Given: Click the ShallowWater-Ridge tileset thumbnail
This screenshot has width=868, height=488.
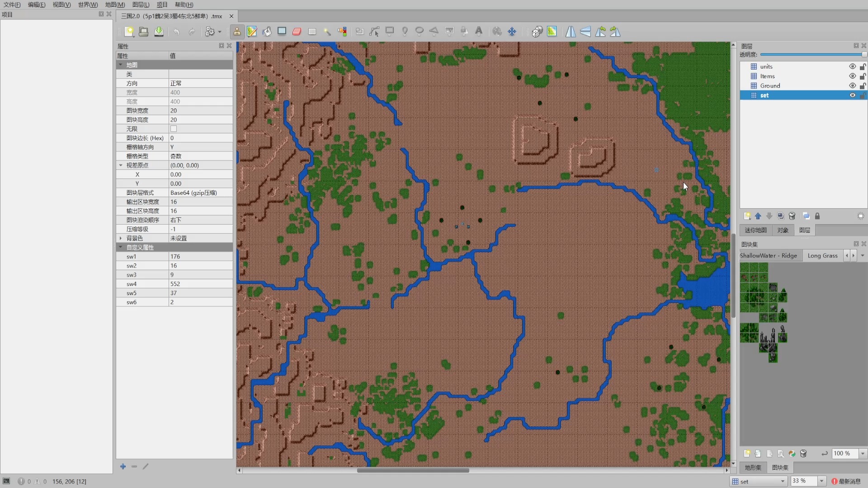Looking at the screenshot, I should pos(769,255).
